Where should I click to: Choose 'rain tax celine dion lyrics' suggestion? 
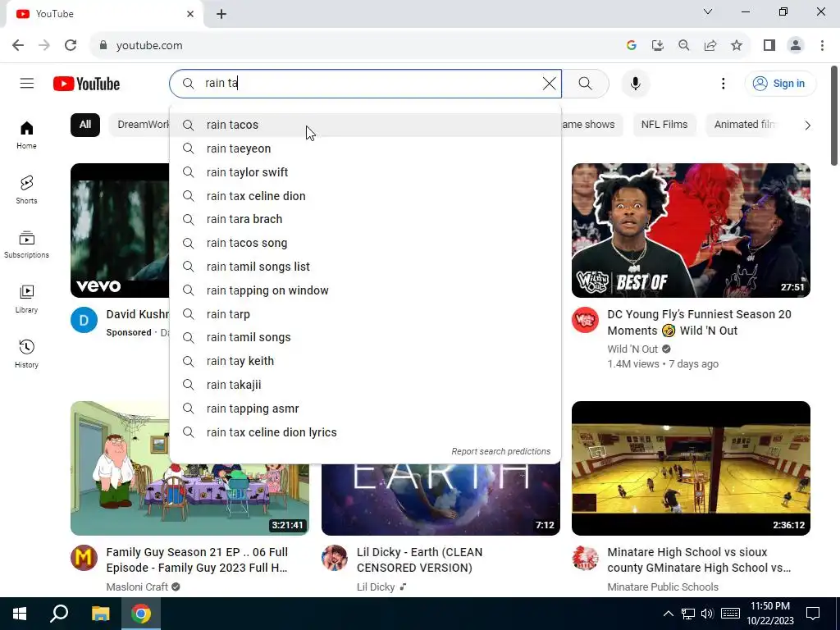click(365, 432)
